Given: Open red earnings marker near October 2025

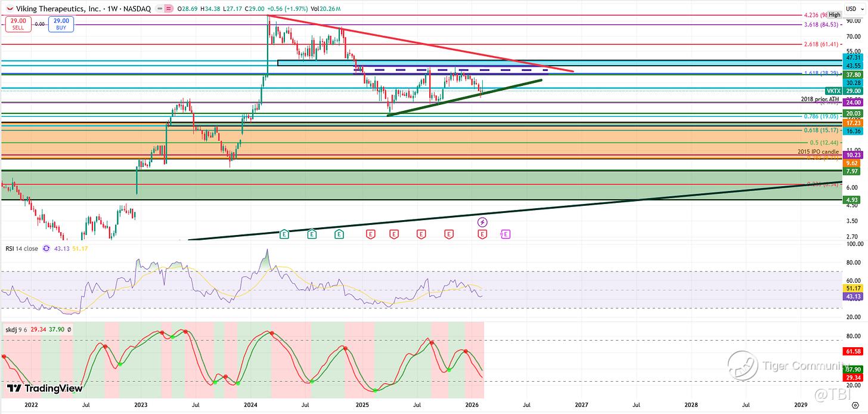Looking at the screenshot, I should (x=448, y=234).
